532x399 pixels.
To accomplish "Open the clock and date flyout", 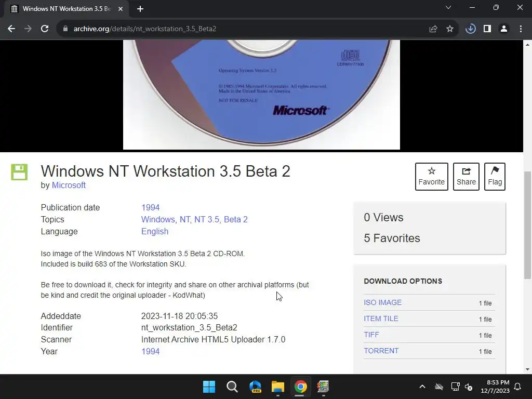I will click(x=495, y=387).
